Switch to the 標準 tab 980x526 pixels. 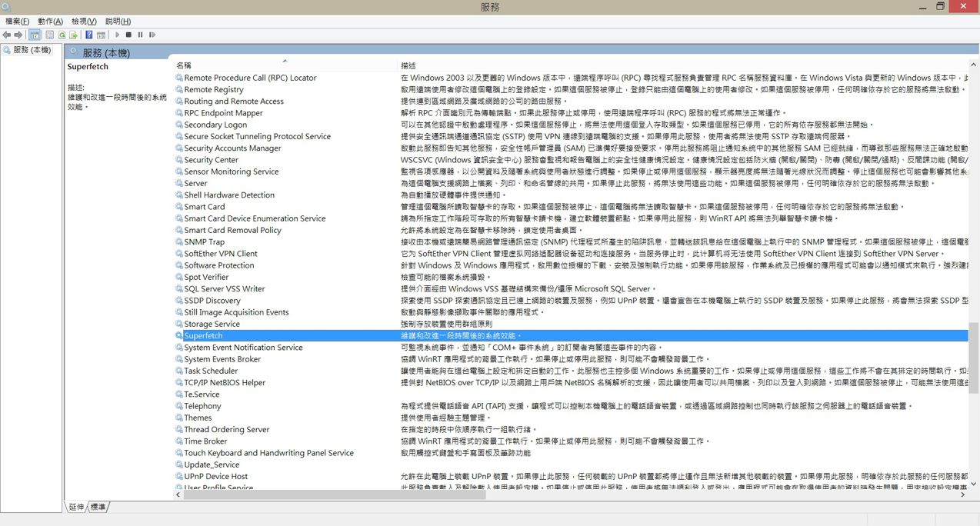click(x=98, y=507)
